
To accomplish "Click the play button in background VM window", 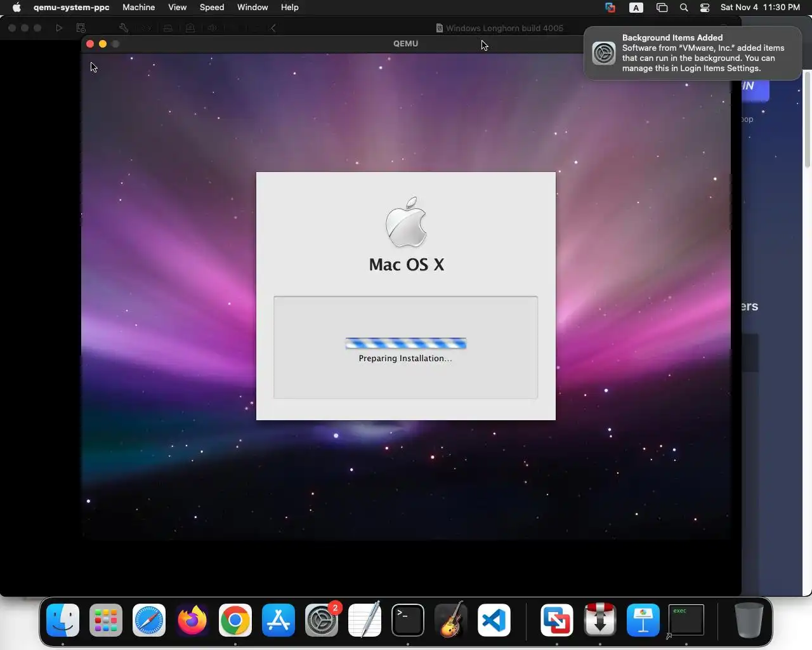I will (59, 28).
